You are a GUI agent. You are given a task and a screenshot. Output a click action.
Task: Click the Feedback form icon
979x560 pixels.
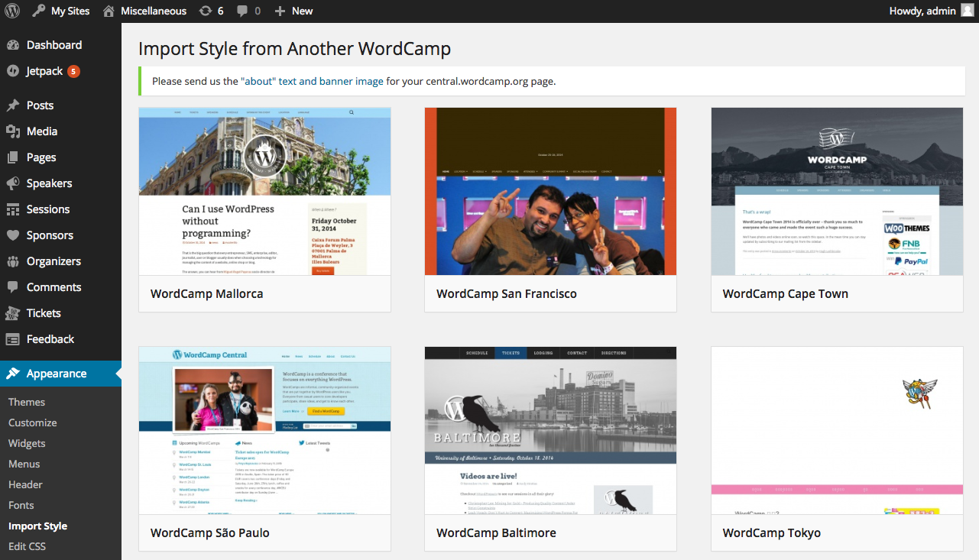13,339
